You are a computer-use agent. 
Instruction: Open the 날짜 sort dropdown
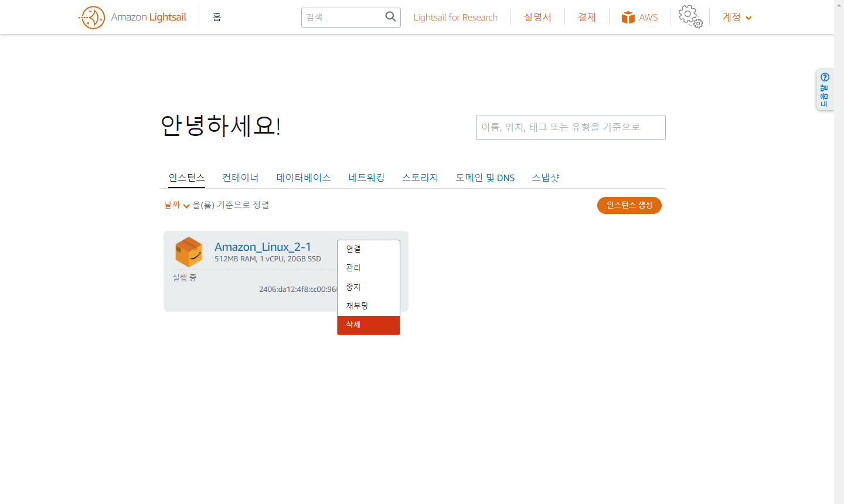(177, 205)
